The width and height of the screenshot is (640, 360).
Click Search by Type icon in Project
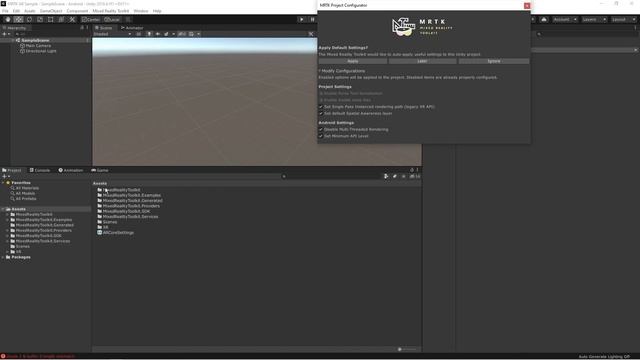coord(386,176)
